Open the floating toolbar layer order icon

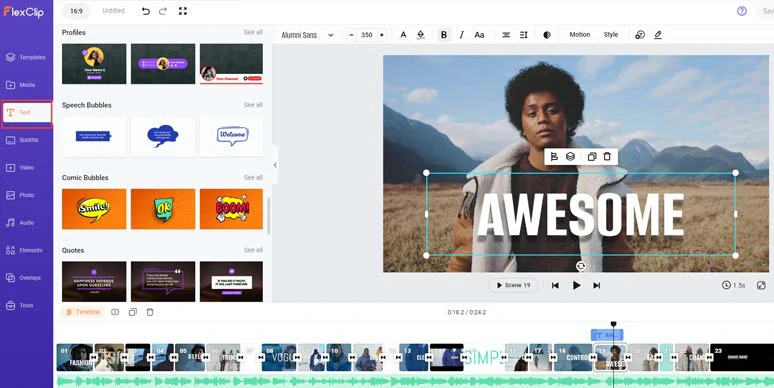tap(570, 156)
